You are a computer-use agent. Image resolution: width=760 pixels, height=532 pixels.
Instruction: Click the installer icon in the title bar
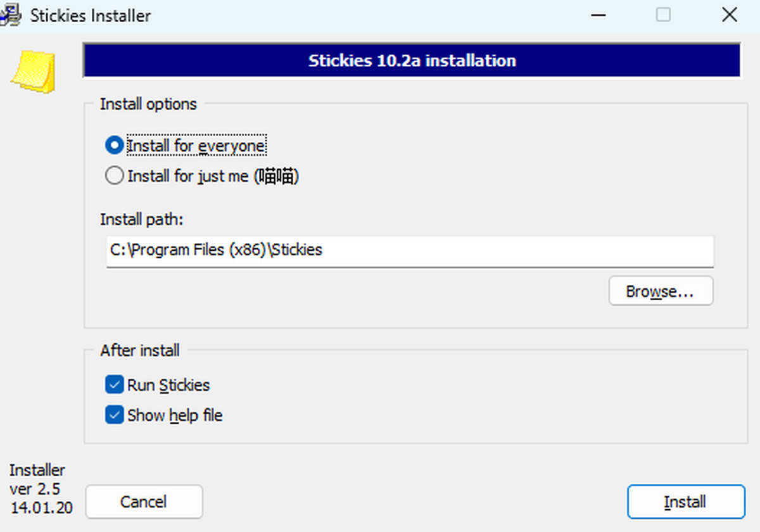click(10, 15)
